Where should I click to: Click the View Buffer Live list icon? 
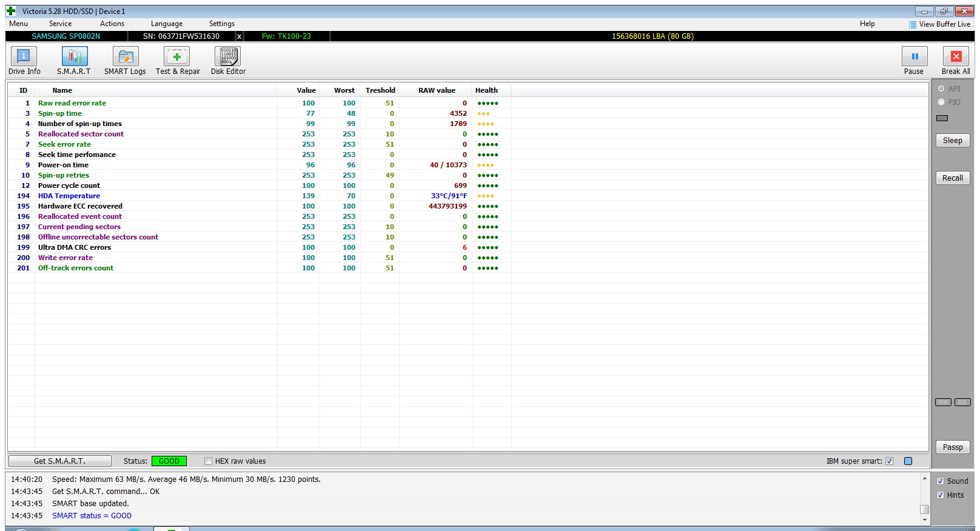tap(913, 25)
